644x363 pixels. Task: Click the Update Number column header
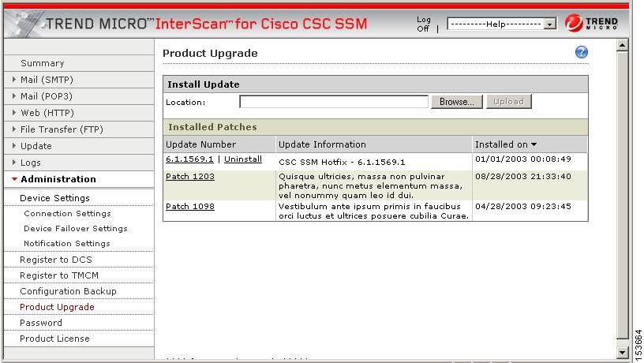[200, 144]
